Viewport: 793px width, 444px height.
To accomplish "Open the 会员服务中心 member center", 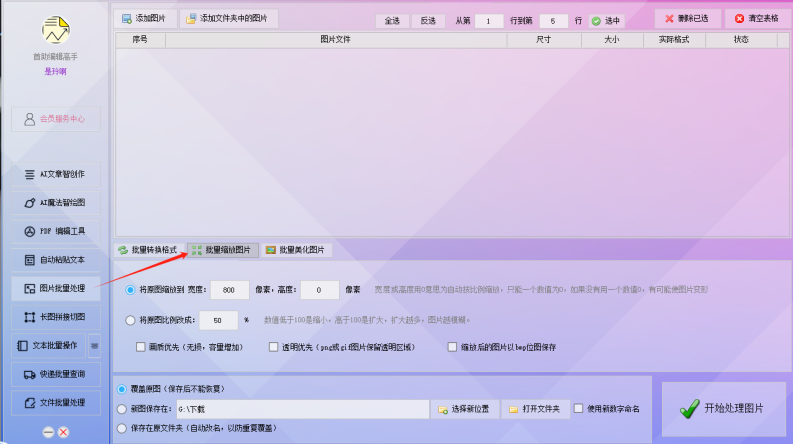I will click(56, 119).
